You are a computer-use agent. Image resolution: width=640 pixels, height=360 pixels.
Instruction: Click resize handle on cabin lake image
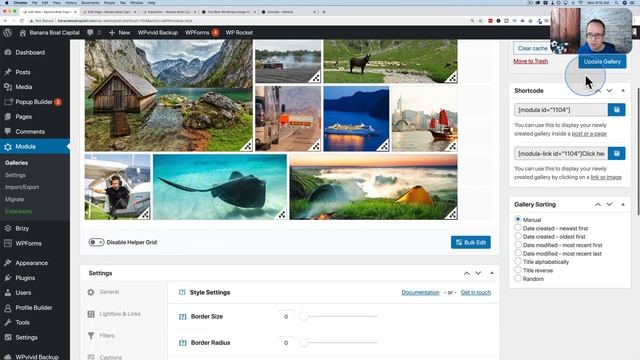coord(247,146)
